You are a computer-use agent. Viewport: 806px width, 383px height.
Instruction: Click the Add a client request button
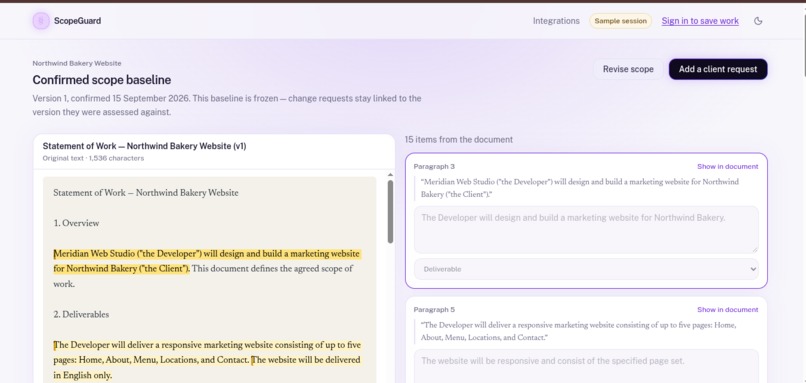pyautogui.click(x=718, y=69)
